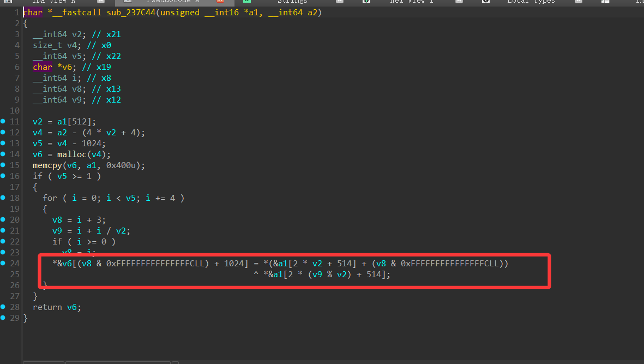Click variable v6 in the return statement
This screenshot has width=644, height=364.
point(72,307)
